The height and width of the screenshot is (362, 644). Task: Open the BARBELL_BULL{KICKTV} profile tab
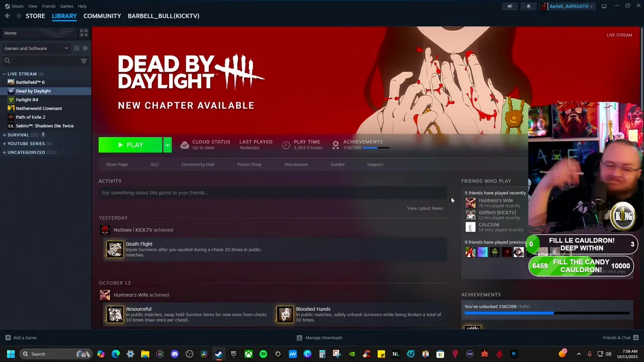tap(164, 16)
